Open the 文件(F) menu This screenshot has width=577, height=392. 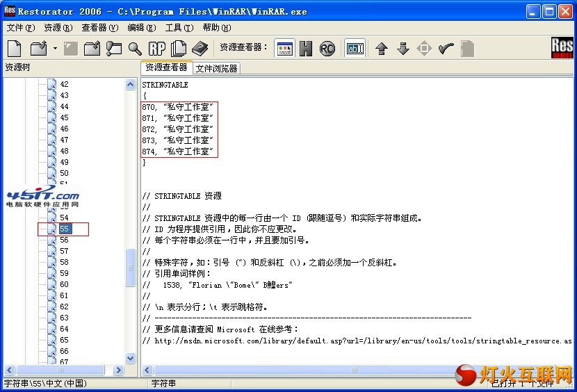coord(21,28)
